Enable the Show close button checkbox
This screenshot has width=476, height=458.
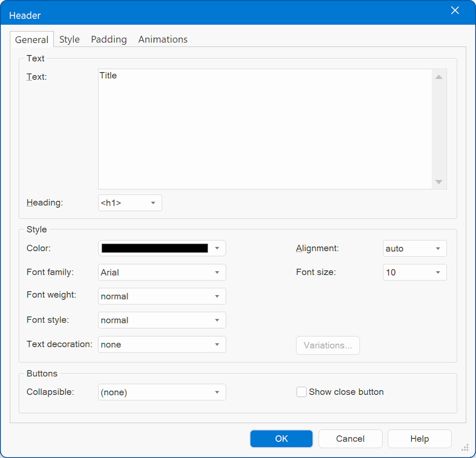click(301, 392)
